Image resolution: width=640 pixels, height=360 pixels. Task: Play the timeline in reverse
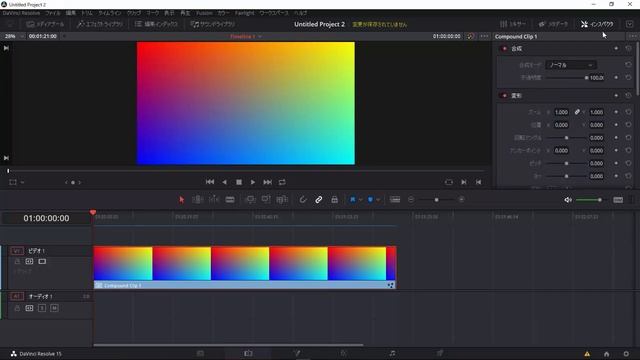tap(224, 182)
